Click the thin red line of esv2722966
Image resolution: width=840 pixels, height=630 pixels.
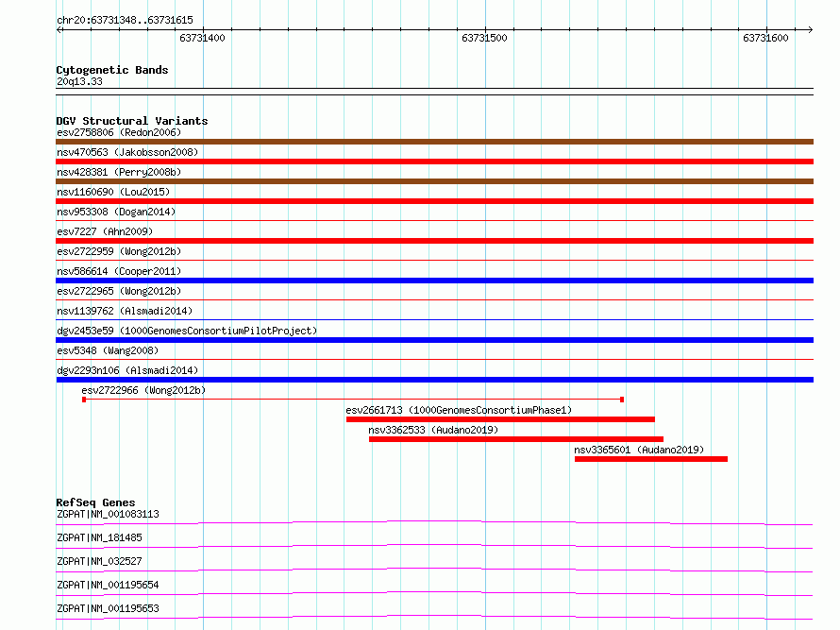(x=353, y=400)
